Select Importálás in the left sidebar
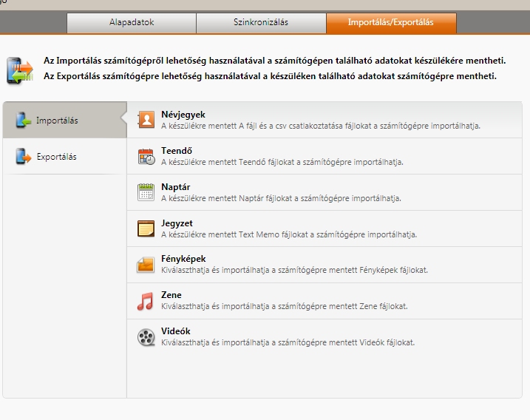This screenshot has height=420, width=530. [65, 120]
